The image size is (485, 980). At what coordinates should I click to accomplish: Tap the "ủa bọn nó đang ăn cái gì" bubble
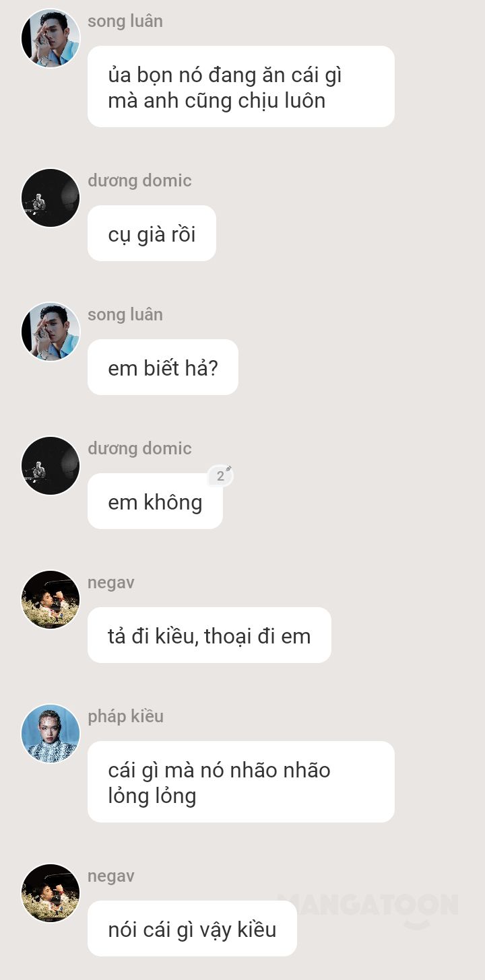pos(241,87)
